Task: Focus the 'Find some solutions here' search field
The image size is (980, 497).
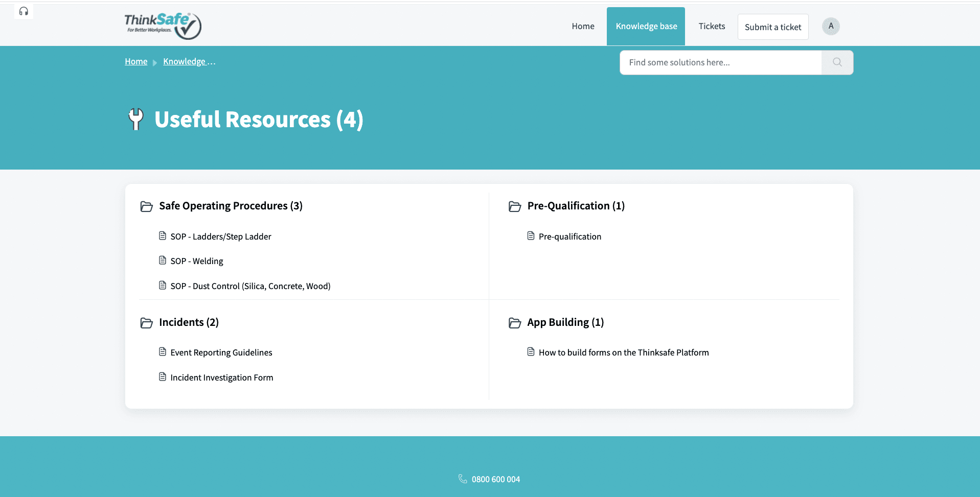Action: pyautogui.click(x=721, y=62)
